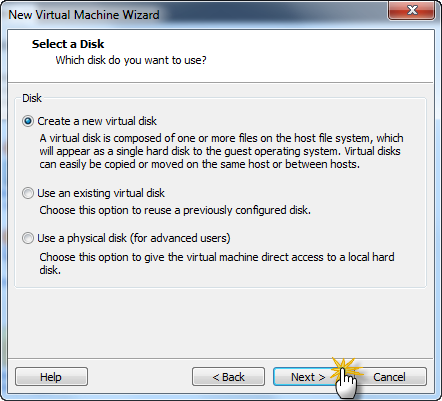
Task: Close the wizard with the red X button
Action: tap(412, 10)
